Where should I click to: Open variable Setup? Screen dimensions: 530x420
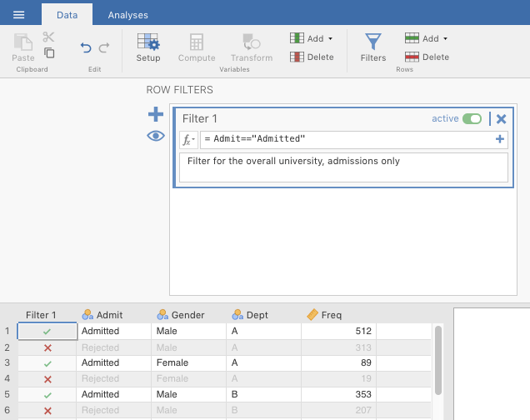148,47
